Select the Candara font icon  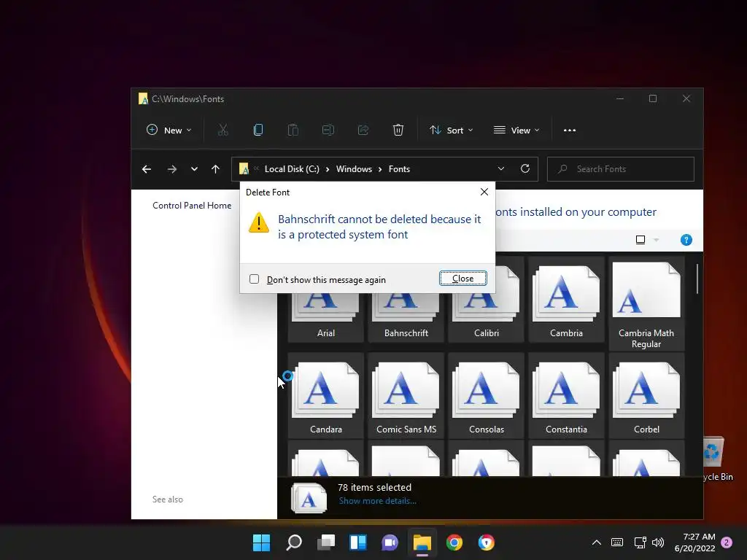coord(326,396)
